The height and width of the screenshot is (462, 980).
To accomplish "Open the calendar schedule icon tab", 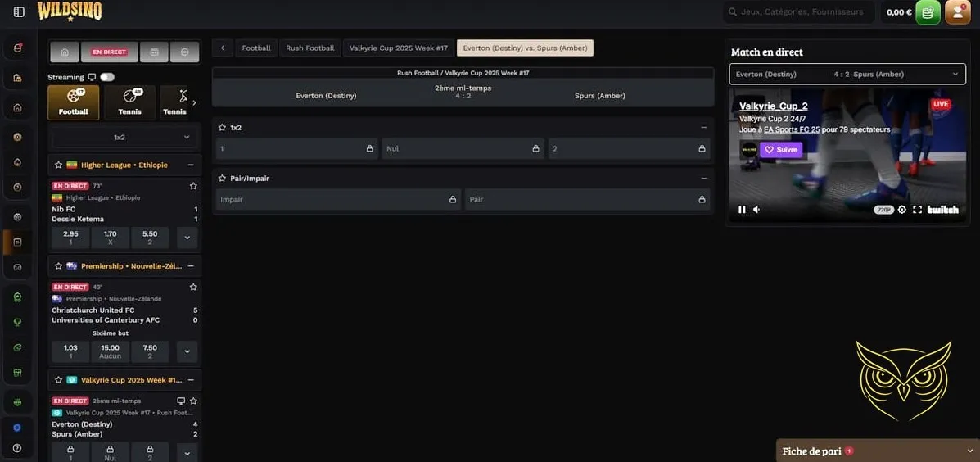I will click(x=154, y=52).
